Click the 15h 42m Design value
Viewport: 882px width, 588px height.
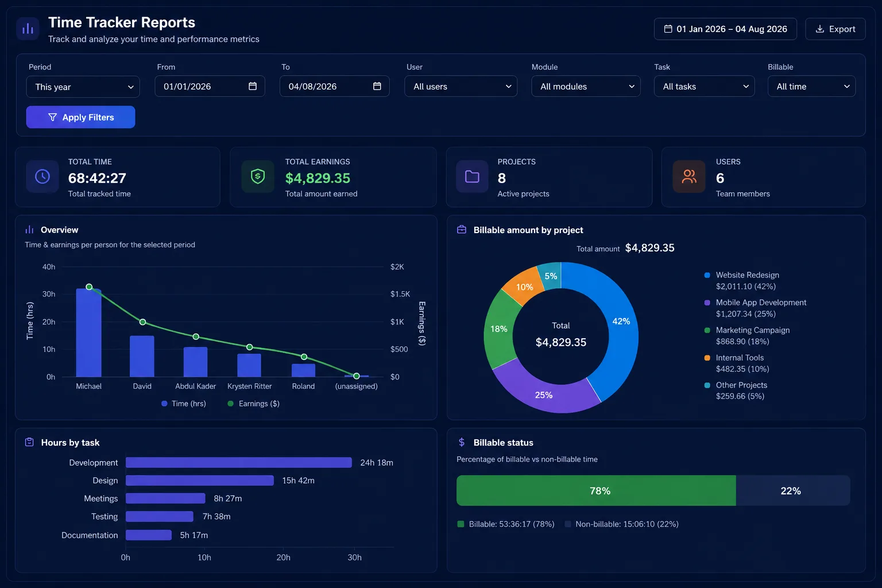(x=298, y=481)
